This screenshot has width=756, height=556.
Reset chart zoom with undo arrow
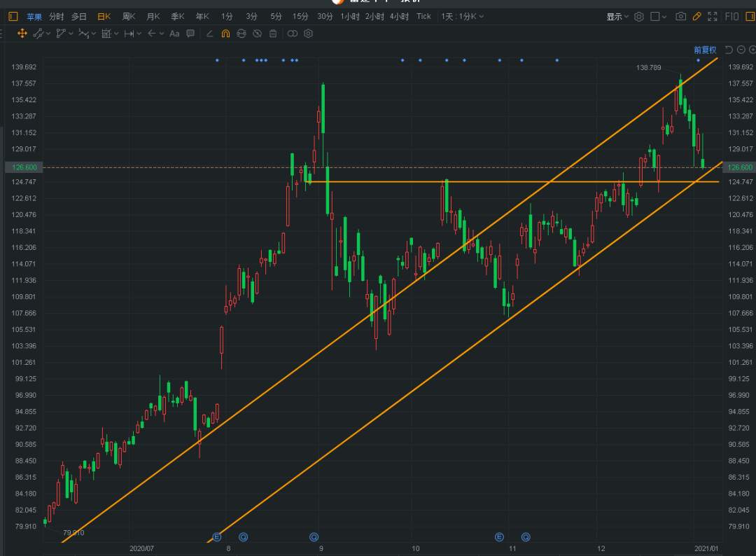click(729, 50)
